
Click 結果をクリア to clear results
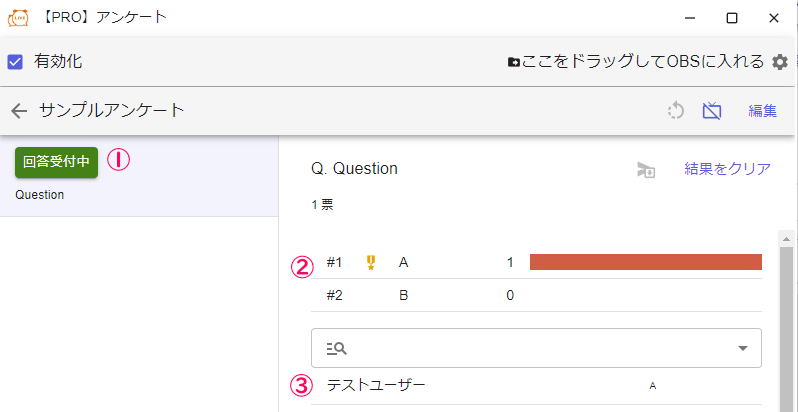(x=727, y=169)
